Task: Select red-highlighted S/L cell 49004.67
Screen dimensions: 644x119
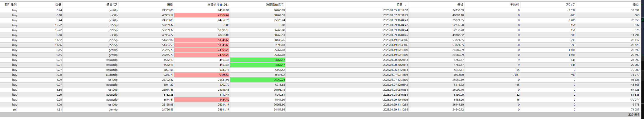Action: pos(202,15)
